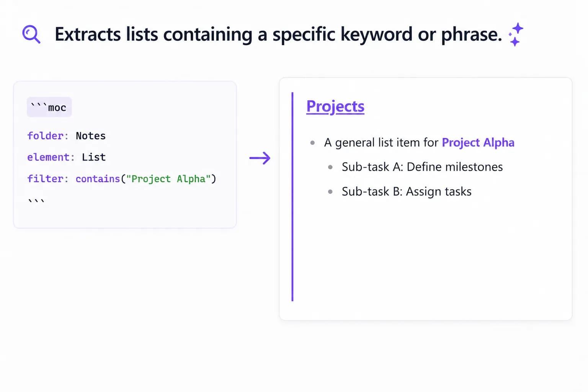Select the Sub-task A: Define milestones item
This screenshot has width=588, height=392.
pyautogui.click(x=422, y=167)
